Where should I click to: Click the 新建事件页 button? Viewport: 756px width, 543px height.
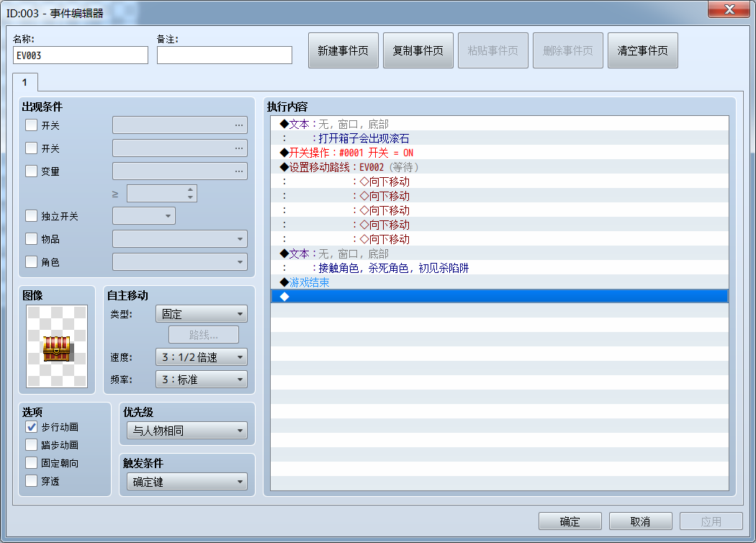[343, 50]
